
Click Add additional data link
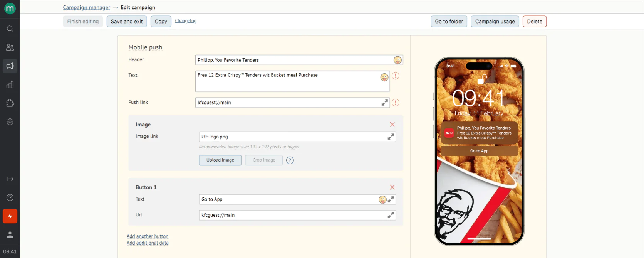point(148,243)
